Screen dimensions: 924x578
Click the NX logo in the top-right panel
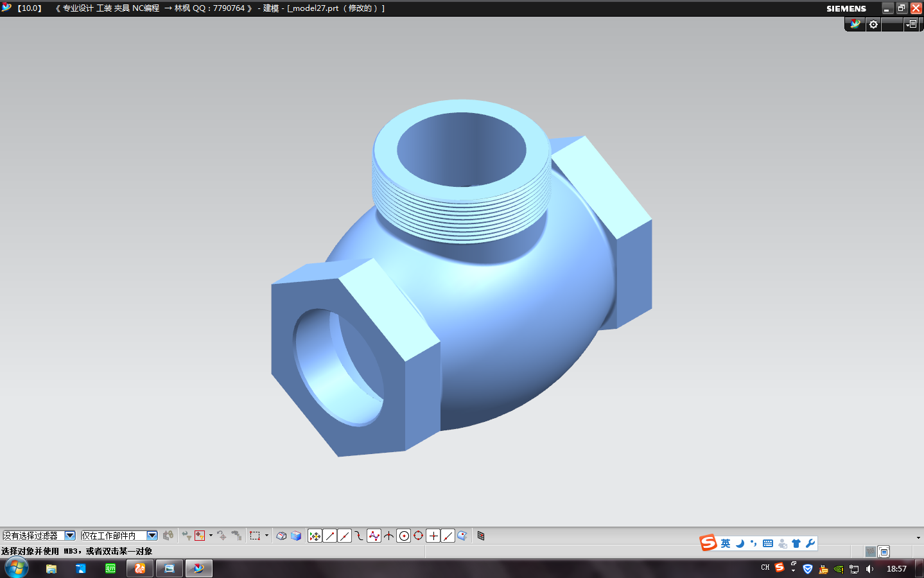[855, 24]
